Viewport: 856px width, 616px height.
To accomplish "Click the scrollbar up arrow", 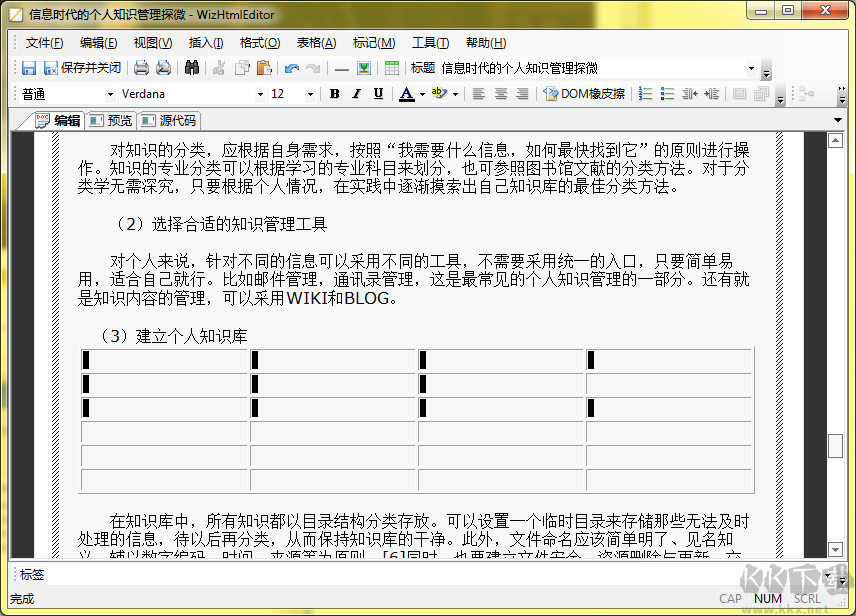I will click(835, 140).
